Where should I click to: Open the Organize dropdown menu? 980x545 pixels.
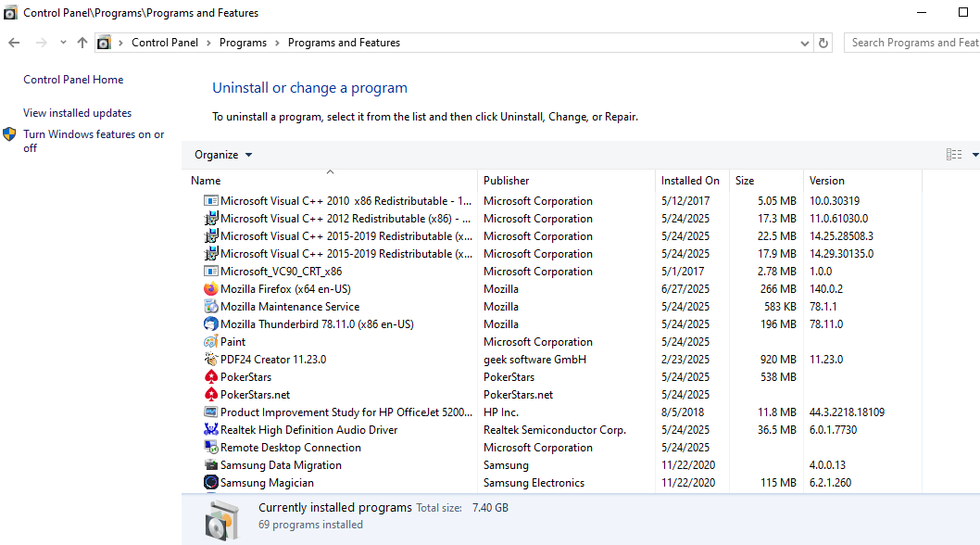[x=223, y=155]
